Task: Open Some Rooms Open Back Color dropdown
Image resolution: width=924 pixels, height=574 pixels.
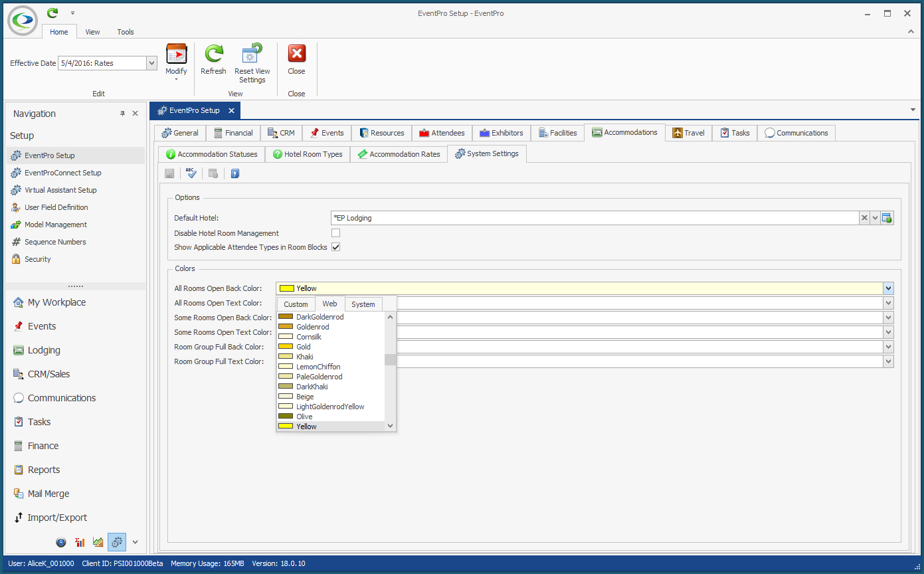Action: tap(888, 318)
